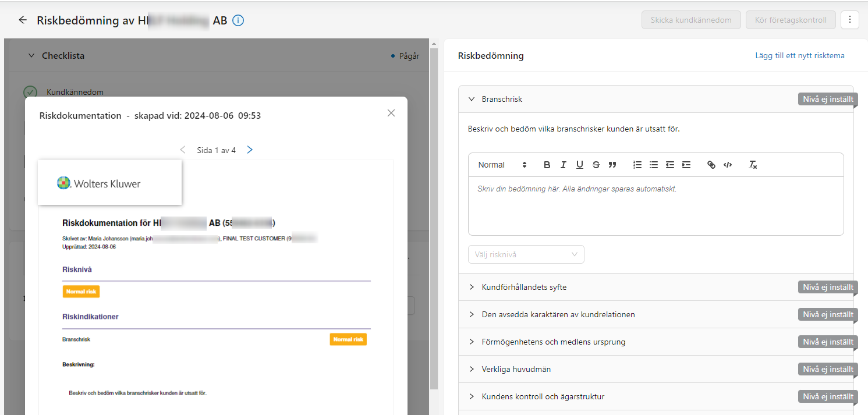Viewport: 868px width, 415px height.
Task: Click the Kundkännedom checklist item
Action: click(x=75, y=92)
